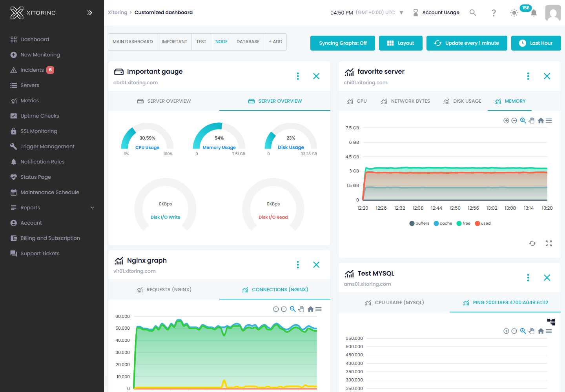
Task: Open search from the top bar
Action: tap(473, 13)
